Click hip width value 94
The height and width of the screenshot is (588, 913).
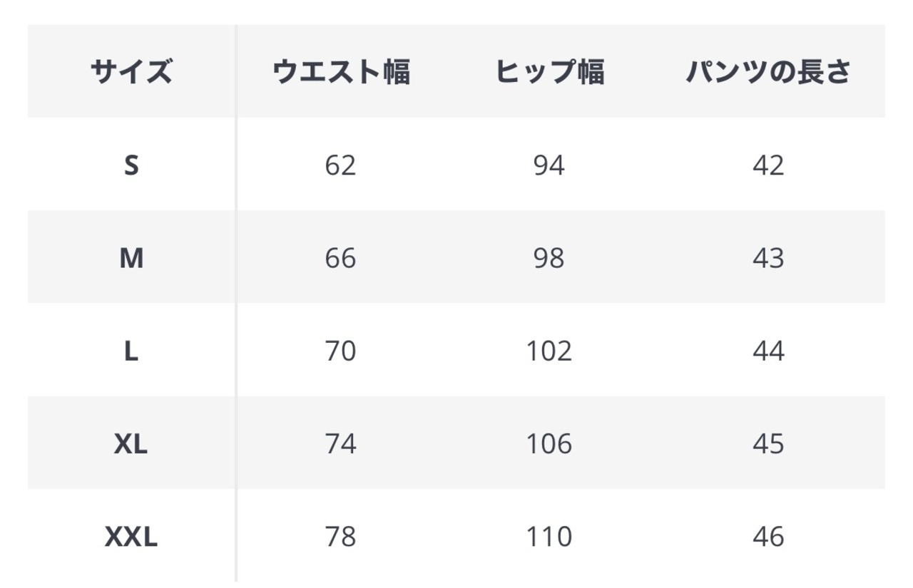pyautogui.click(x=549, y=165)
